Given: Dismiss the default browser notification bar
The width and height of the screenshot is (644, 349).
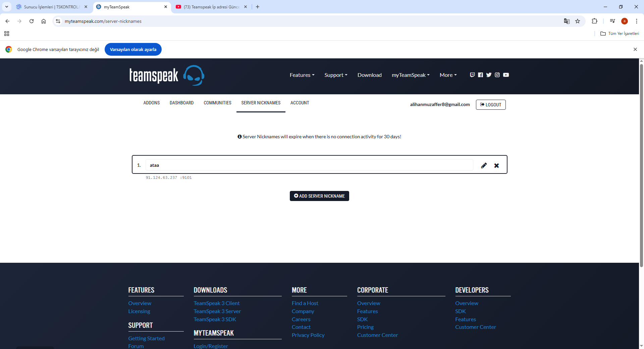Looking at the screenshot, I should (x=635, y=49).
